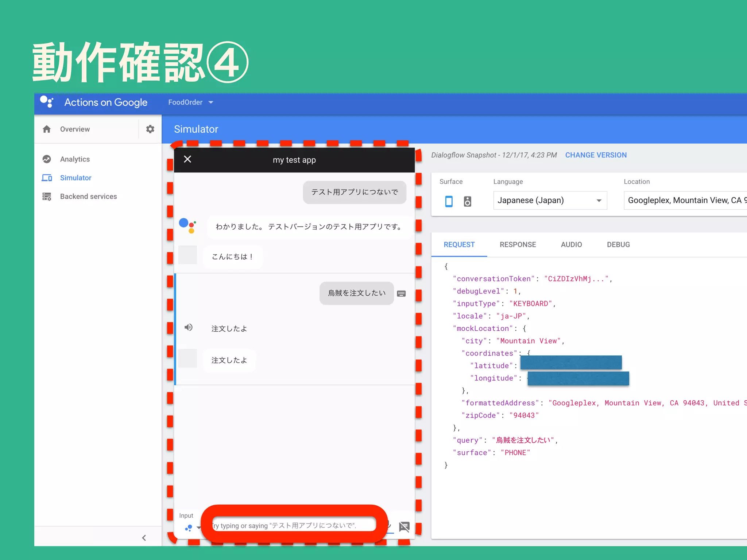Close my test app with the X icon
The height and width of the screenshot is (560, 747).
(x=187, y=159)
